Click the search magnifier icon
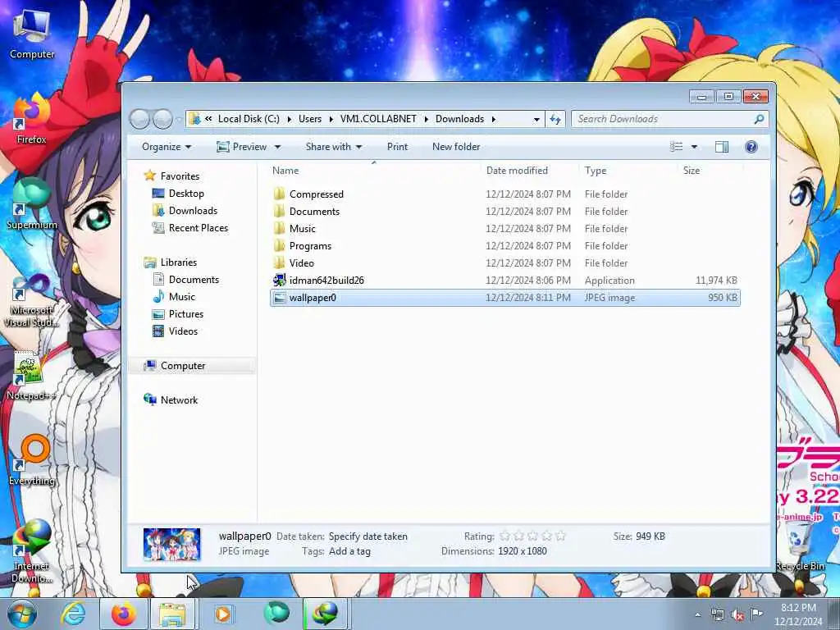The image size is (840, 630). (x=759, y=119)
